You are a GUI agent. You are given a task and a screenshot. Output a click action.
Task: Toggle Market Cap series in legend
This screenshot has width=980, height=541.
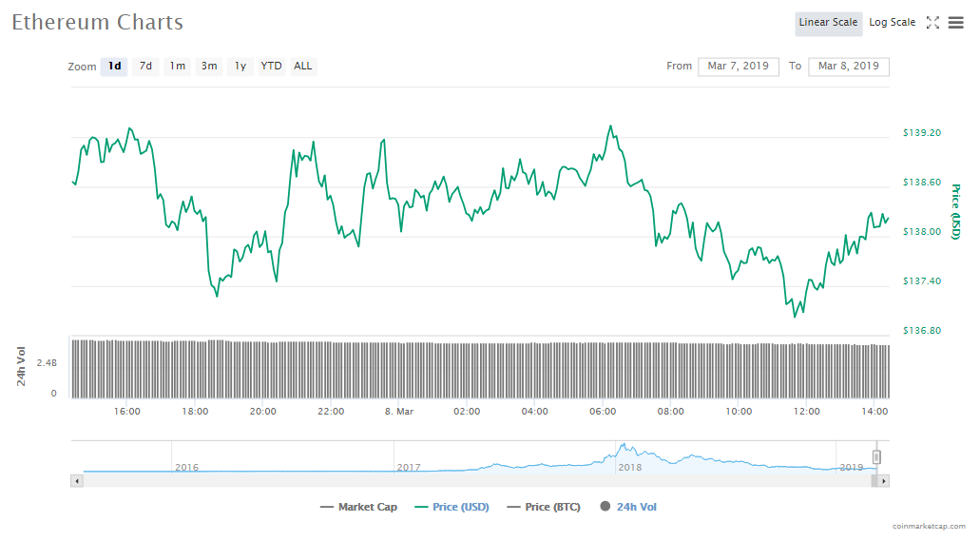pos(358,507)
